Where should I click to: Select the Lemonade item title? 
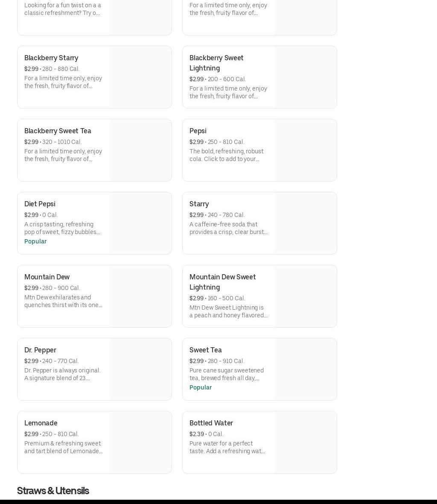[x=41, y=423]
